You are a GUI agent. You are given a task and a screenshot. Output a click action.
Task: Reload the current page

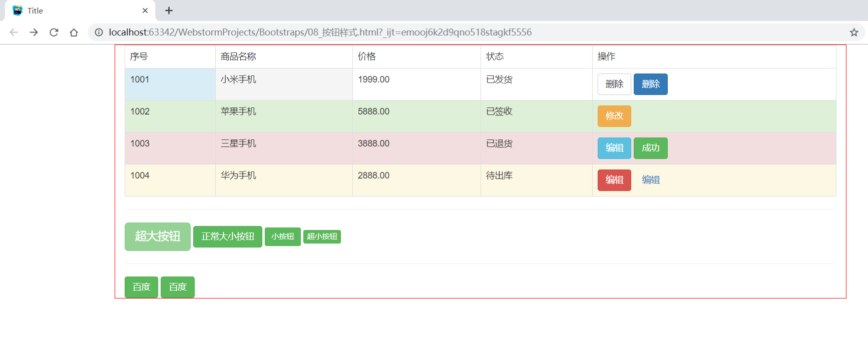click(x=54, y=32)
